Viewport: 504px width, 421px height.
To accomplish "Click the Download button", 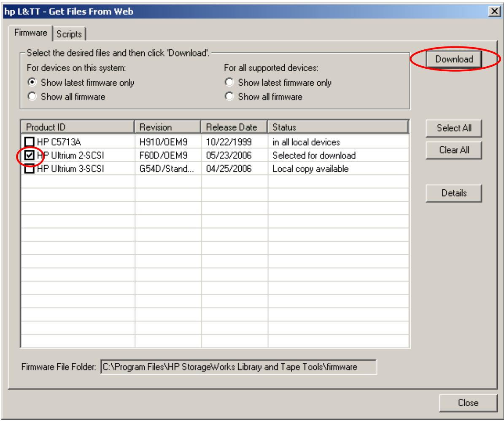I will coord(454,59).
